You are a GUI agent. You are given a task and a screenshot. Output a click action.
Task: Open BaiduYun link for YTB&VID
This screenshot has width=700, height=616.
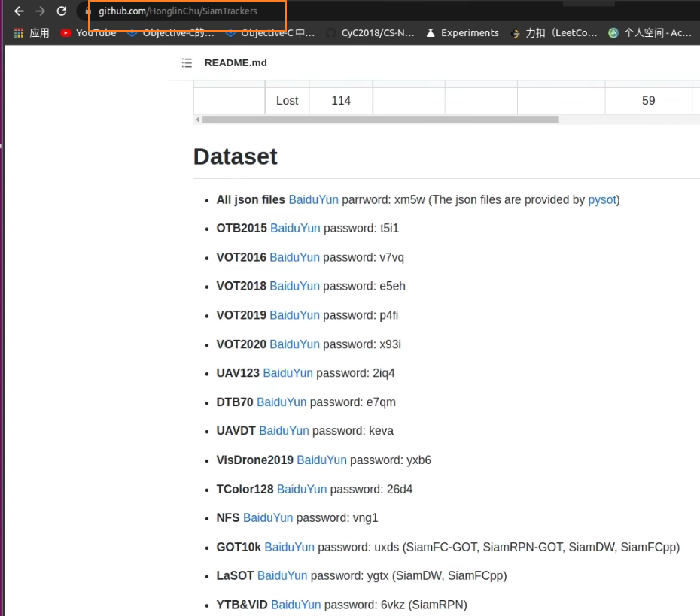click(x=296, y=605)
